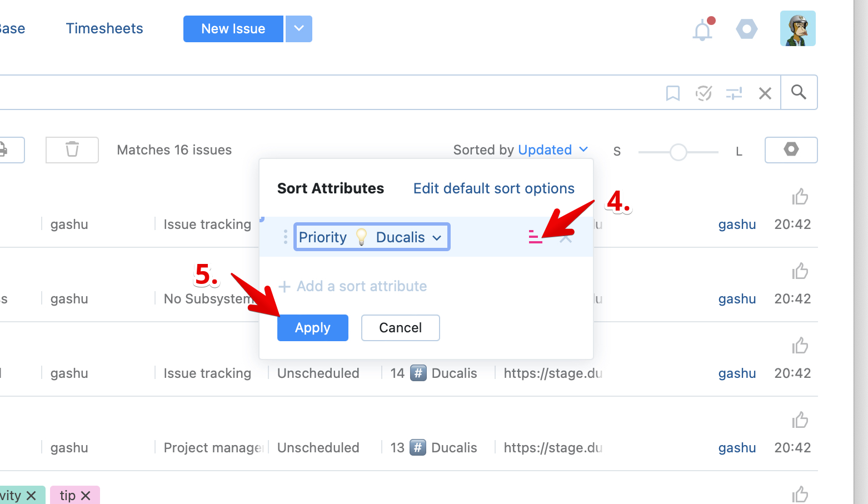Vote thumbs-up on the first issue
Screen dimensions: 868x504
[x=800, y=197]
